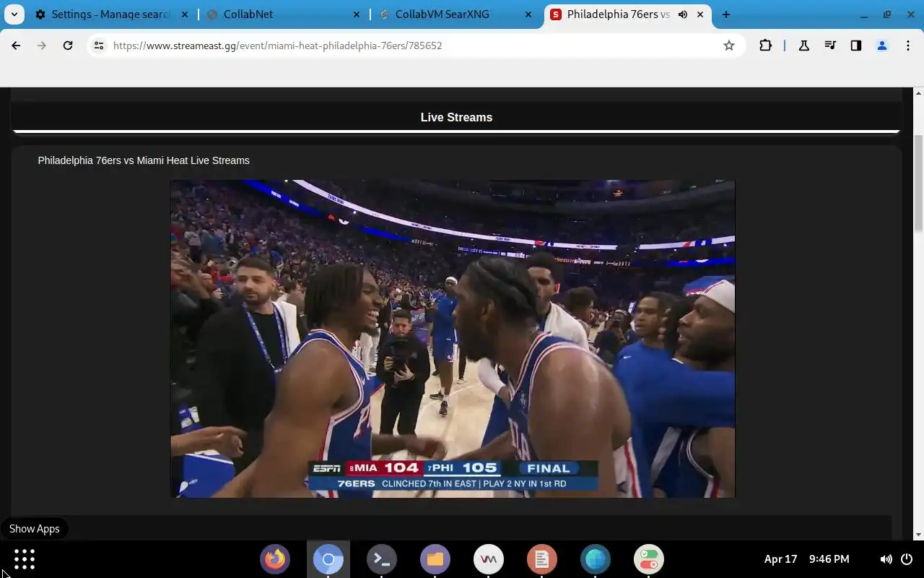Switch to the Settings - Manage search tab
Viewport: 924px width, 578px height.
(103, 14)
